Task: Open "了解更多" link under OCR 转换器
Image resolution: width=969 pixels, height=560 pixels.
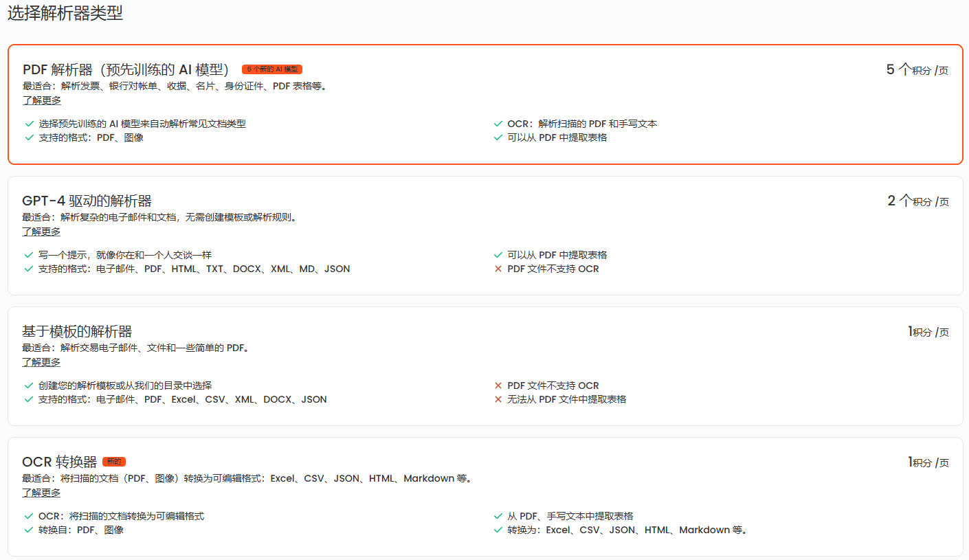Action: 41,493
